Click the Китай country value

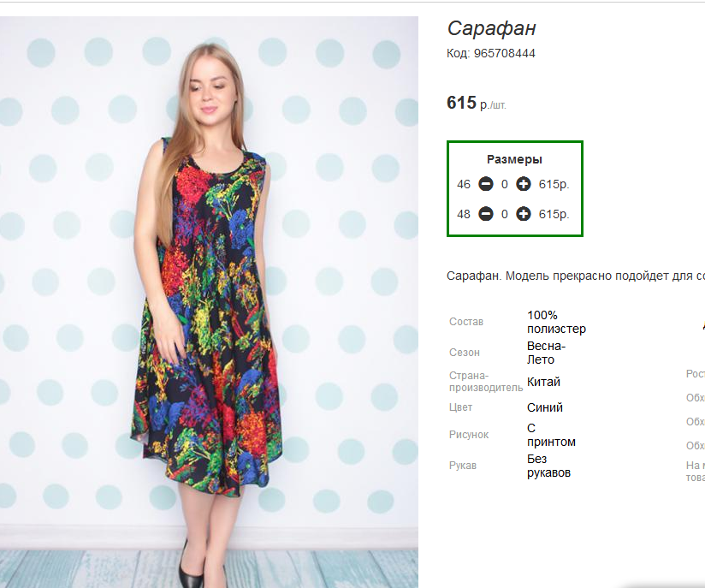tap(543, 382)
